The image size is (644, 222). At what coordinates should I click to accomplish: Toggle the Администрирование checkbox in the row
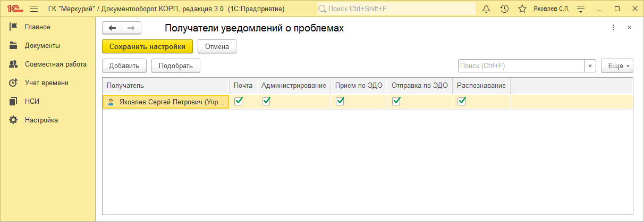(x=266, y=101)
